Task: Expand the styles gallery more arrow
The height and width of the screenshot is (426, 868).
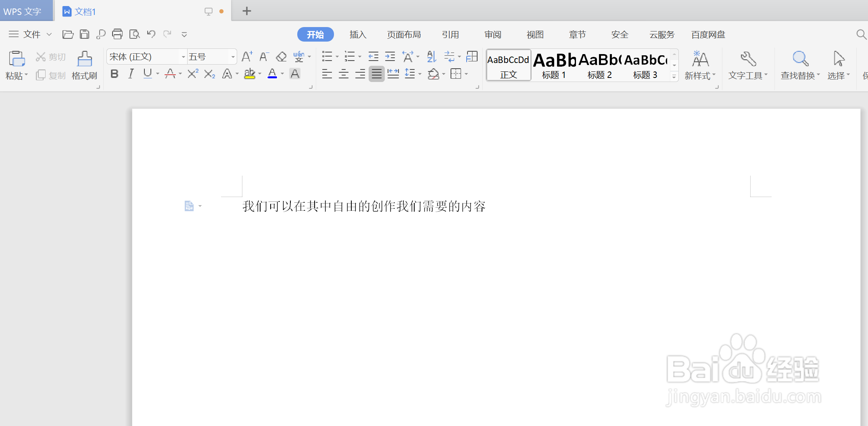Action: [674, 76]
